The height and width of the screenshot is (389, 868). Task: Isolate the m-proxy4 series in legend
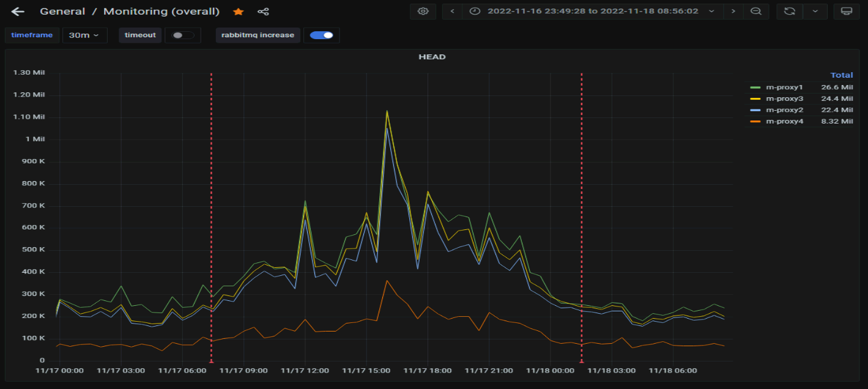[x=784, y=122]
